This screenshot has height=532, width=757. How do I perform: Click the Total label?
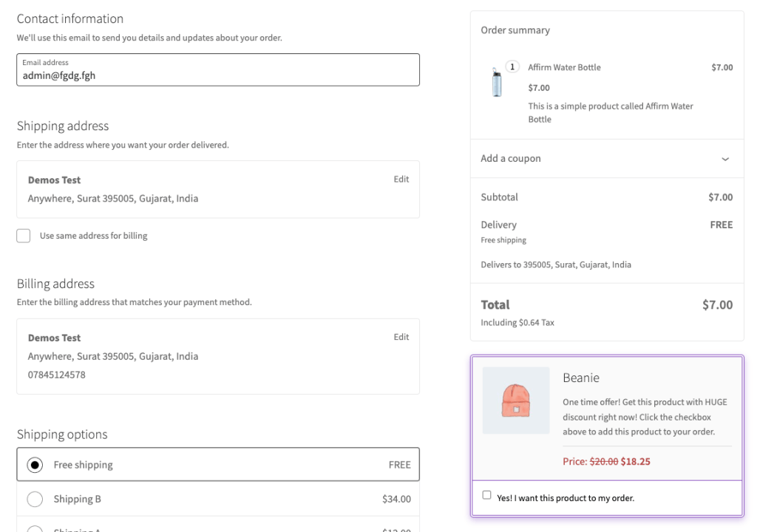point(495,305)
